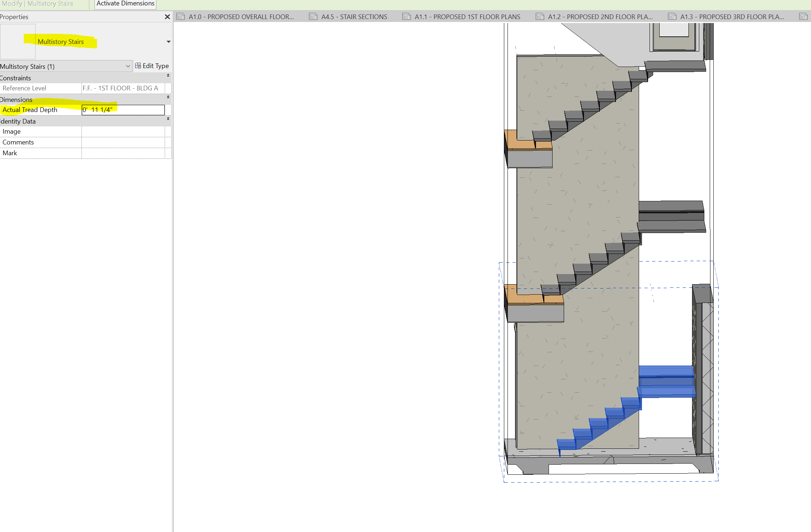Click the Edit Type label

(x=156, y=66)
